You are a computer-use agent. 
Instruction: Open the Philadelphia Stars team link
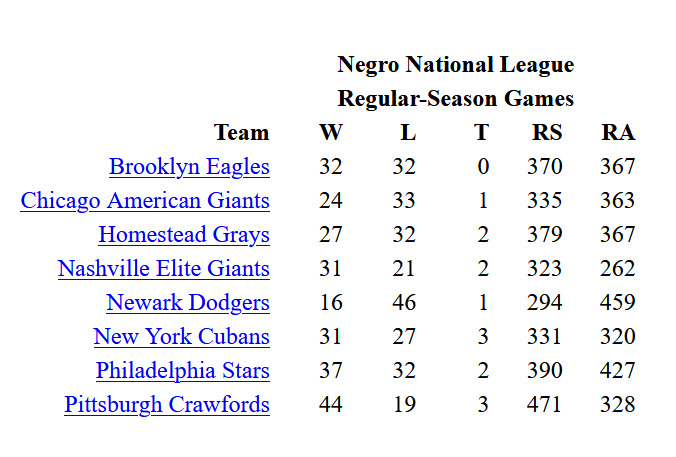coord(183,370)
